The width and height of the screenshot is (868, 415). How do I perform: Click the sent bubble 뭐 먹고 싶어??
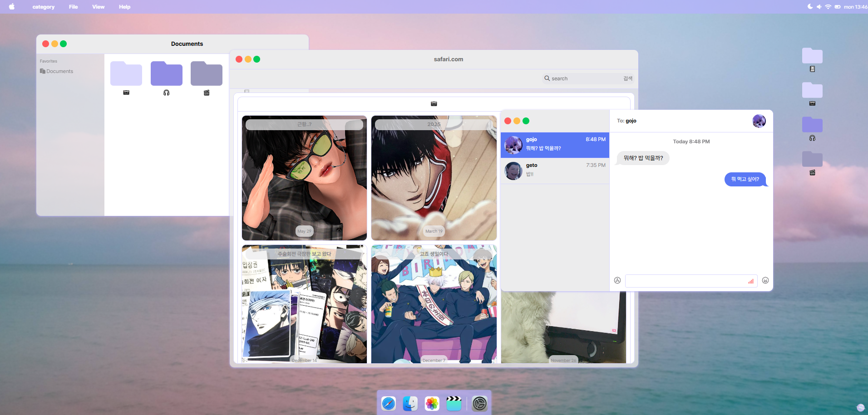(745, 179)
